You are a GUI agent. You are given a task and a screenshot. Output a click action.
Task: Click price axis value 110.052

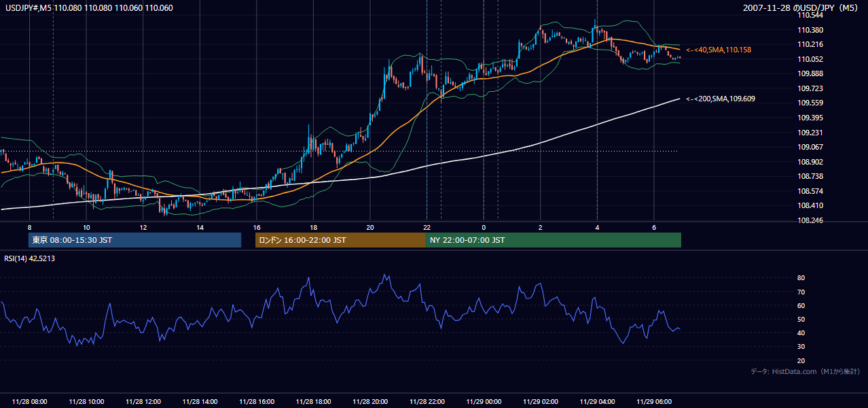pos(811,59)
